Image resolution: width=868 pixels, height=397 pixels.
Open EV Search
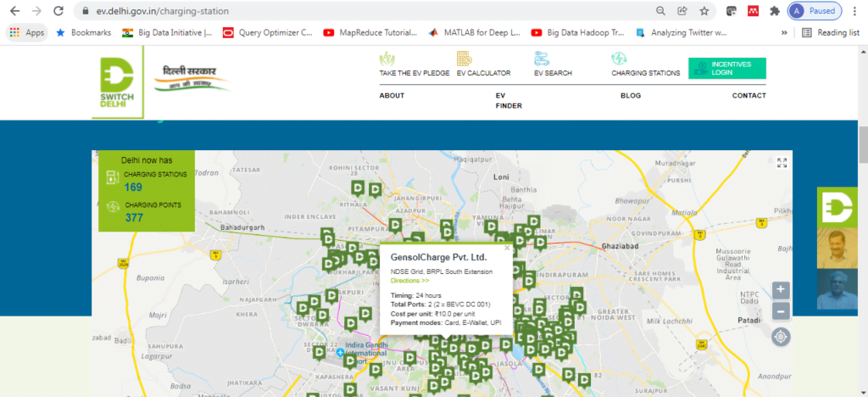(553, 64)
